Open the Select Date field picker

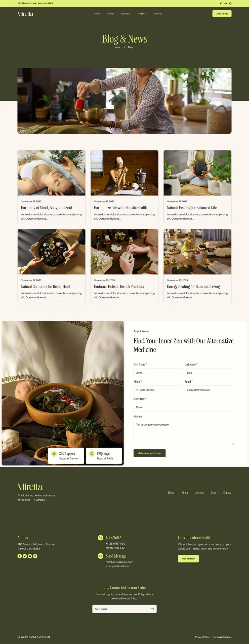pos(184,407)
